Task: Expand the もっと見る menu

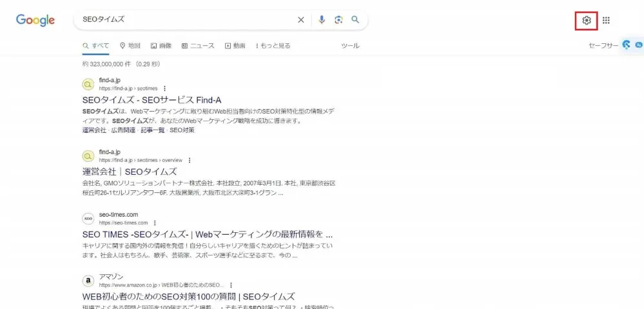Action: pyautogui.click(x=273, y=46)
